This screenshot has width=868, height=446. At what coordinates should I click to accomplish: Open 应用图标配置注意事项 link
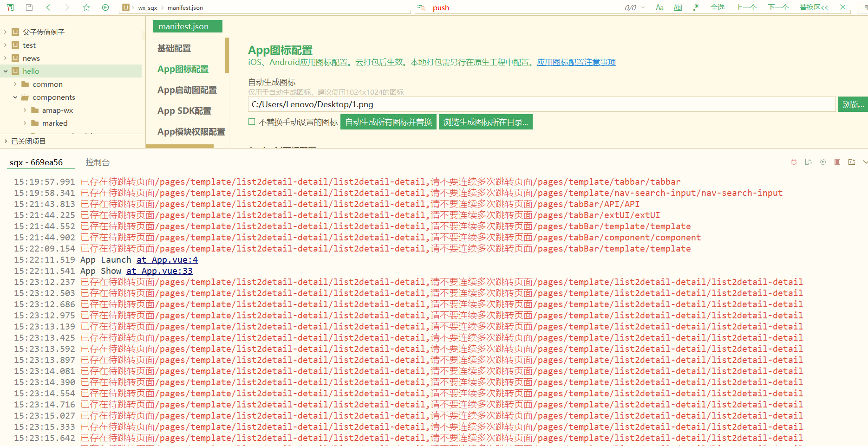[x=576, y=62]
